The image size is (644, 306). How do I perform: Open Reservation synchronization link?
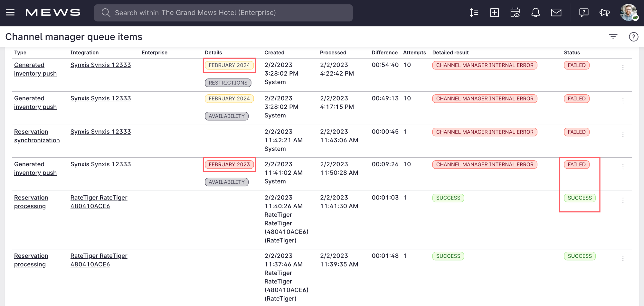37,136
